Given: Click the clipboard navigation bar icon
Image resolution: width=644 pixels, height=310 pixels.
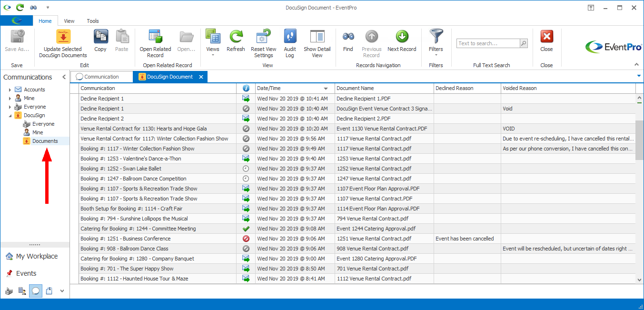Looking at the screenshot, I should pyautogui.click(x=49, y=291).
